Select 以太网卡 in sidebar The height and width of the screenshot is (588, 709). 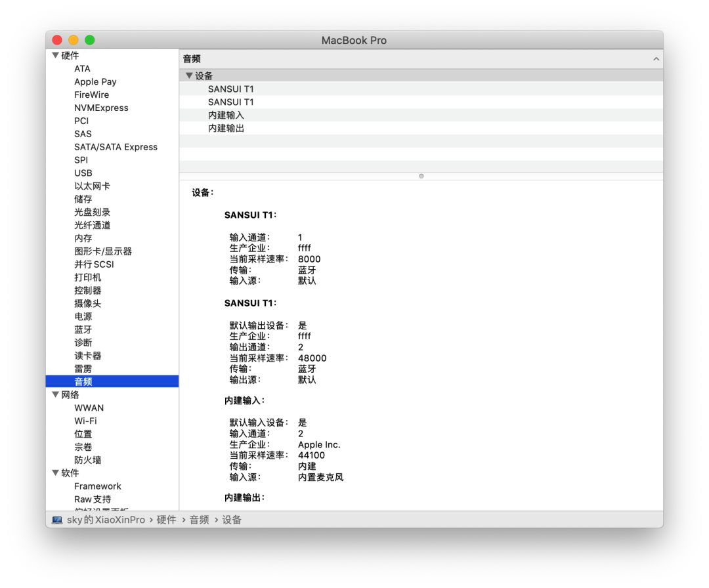pos(93,186)
